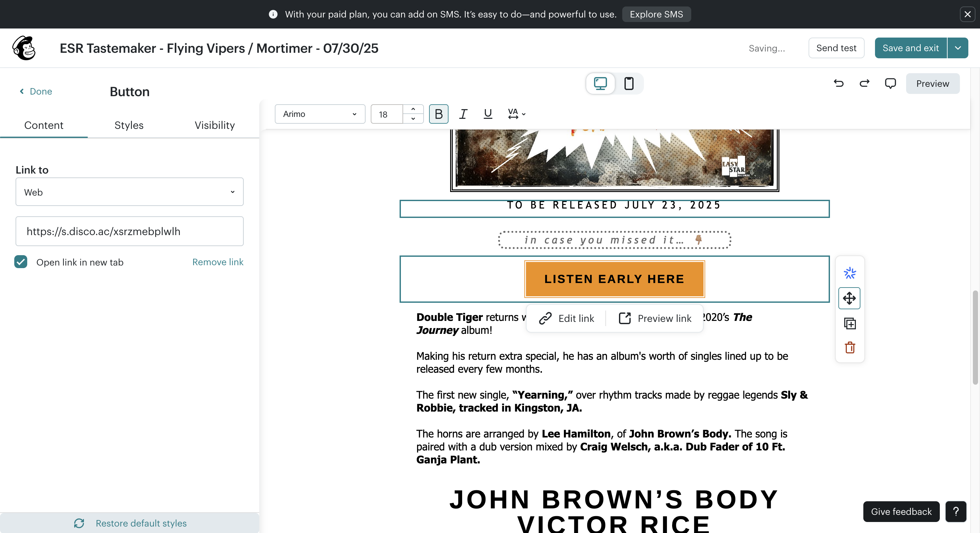Decrease font size with down arrow
980x533 pixels.
413,119
